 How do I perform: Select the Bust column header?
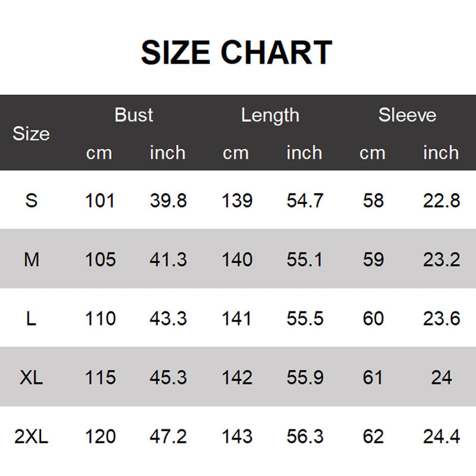pos(134,115)
